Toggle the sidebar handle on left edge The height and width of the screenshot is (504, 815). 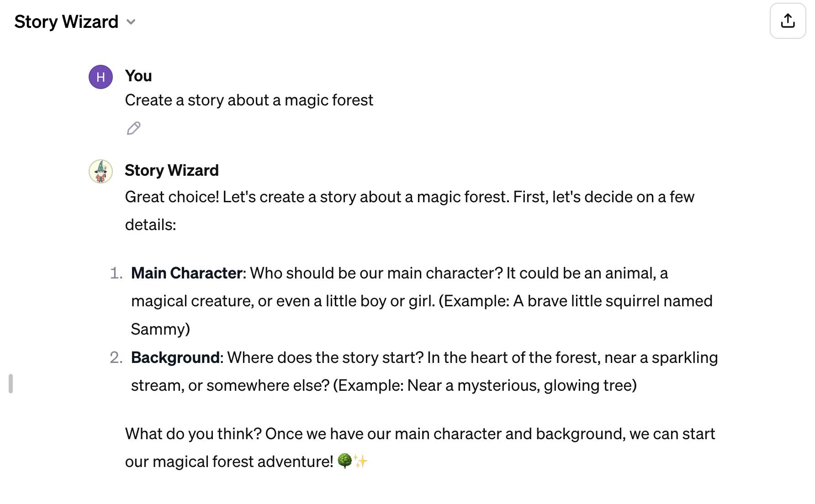pyautogui.click(x=11, y=383)
